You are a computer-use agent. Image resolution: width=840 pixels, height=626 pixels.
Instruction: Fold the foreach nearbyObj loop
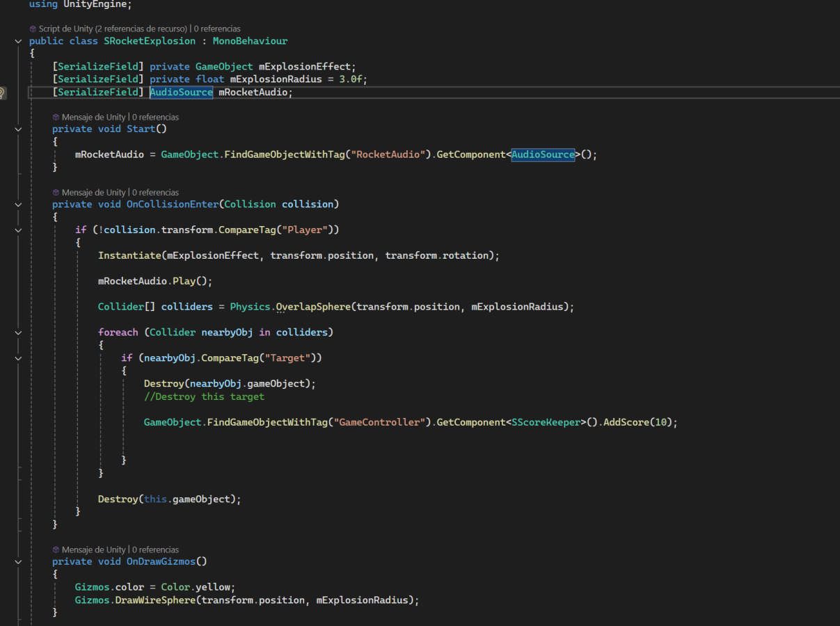tap(18, 332)
